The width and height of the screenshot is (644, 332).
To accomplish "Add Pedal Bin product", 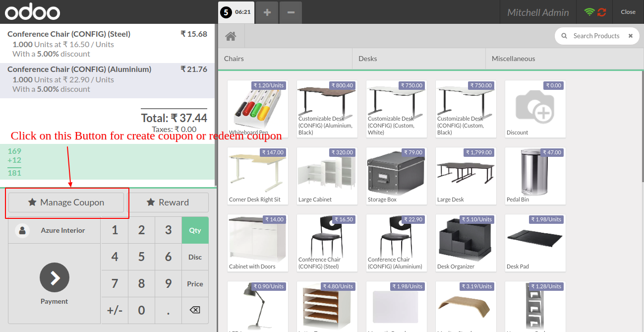I will (x=535, y=176).
